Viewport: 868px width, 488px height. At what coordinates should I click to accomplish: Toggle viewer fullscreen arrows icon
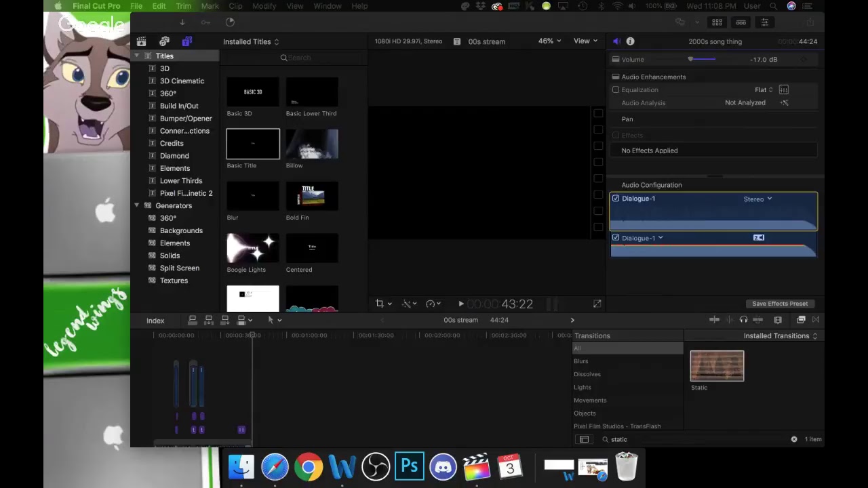coord(597,304)
